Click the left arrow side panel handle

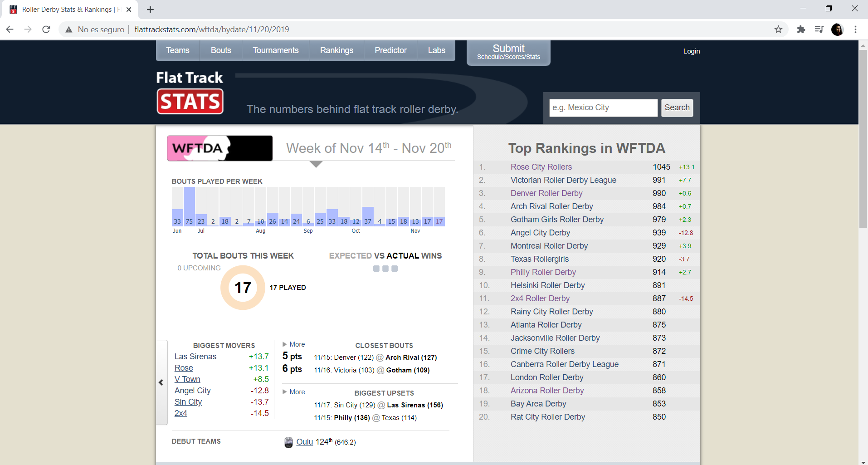[x=161, y=382]
